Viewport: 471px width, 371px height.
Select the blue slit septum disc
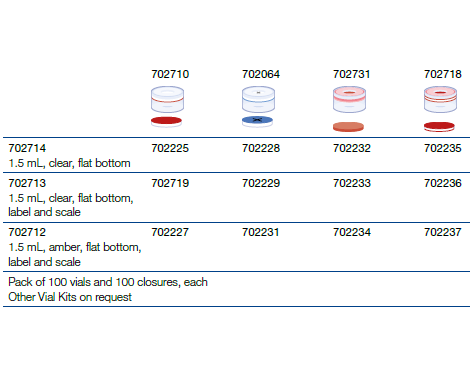click(257, 121)
